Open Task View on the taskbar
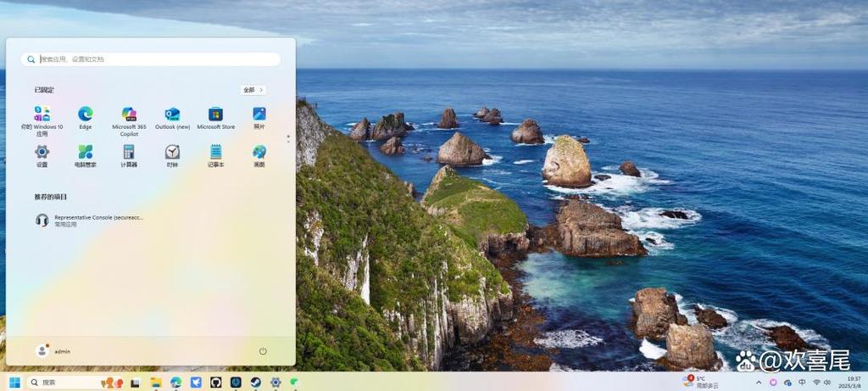Screen dimensions: 868x391 pos(135,383)
